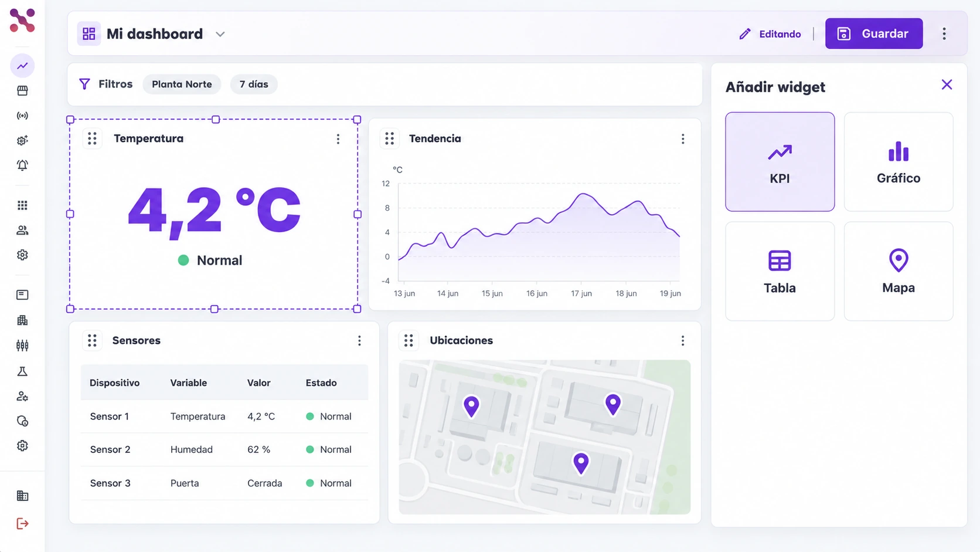Click the Variable column header
Viewport: 980px width, 552px height.
point(189,383)
